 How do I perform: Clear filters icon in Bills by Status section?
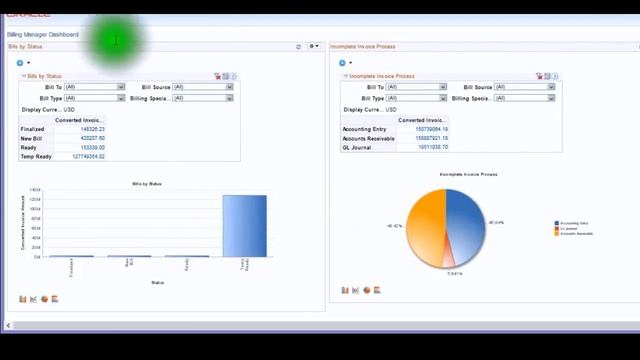(218, 76)
